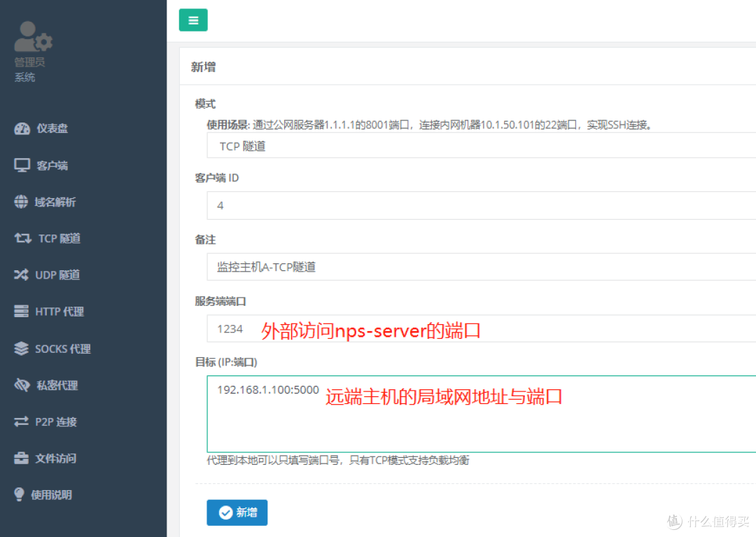Click the crossed-eye icon beside 私密代理
756x537 pixels.
click(22, 384)
